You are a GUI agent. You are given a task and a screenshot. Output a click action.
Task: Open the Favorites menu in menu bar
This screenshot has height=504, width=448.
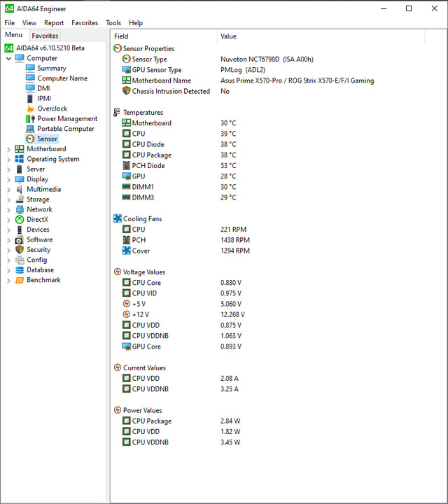tap(85, 23)
